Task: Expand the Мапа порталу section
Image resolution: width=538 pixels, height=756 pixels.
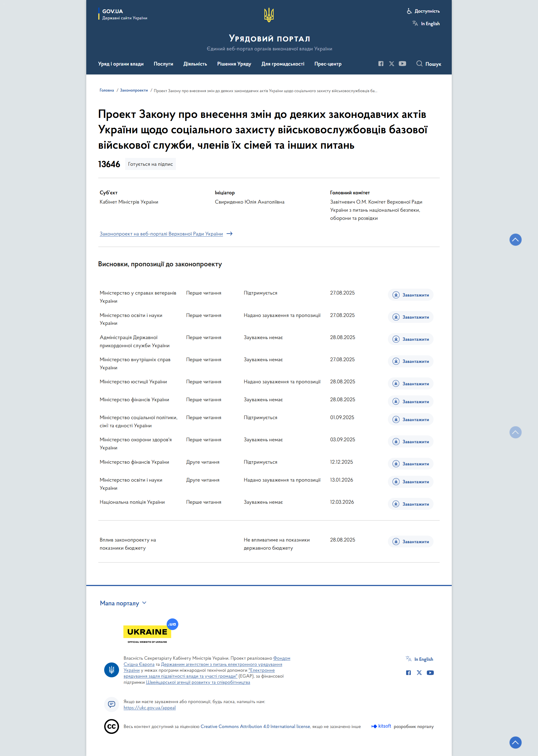Action: pos(123,603)
